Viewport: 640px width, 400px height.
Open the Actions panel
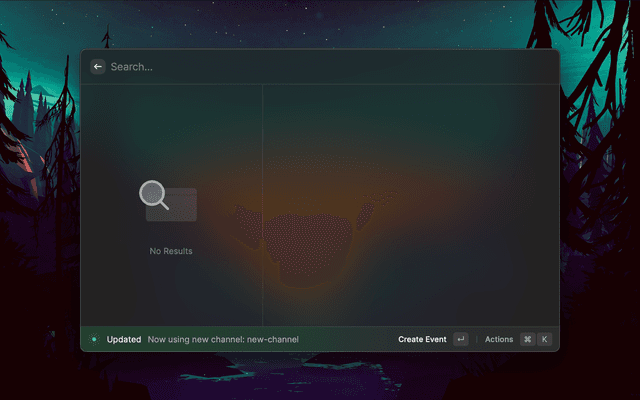pos(498,339)
